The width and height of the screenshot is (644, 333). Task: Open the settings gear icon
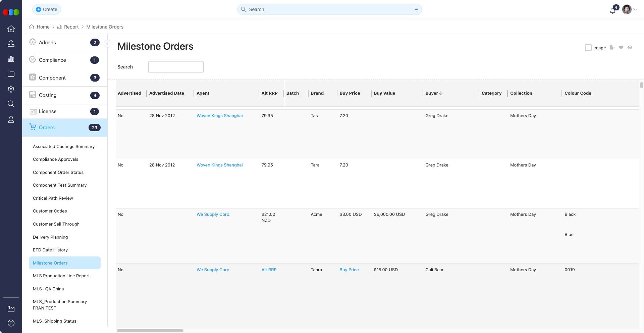[11, 89]
